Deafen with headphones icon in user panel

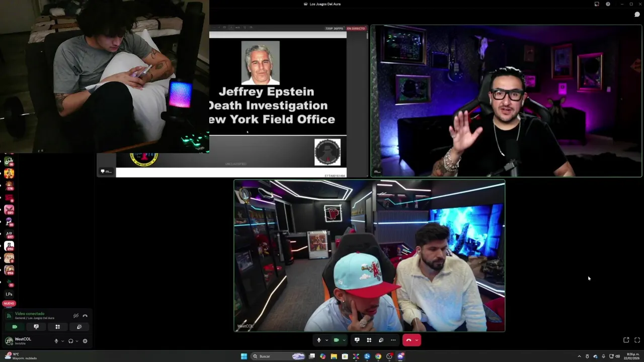pyautogui.click(x=70, y=341)
